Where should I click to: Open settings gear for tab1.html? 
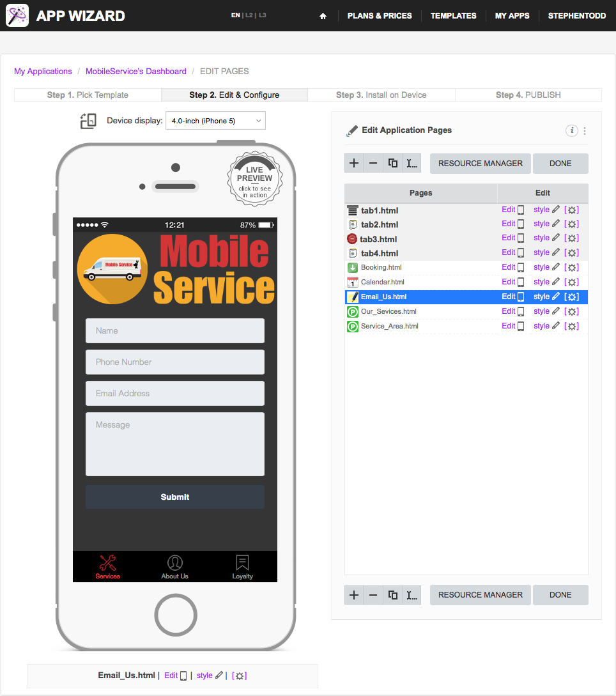click(x=572, y=210)
